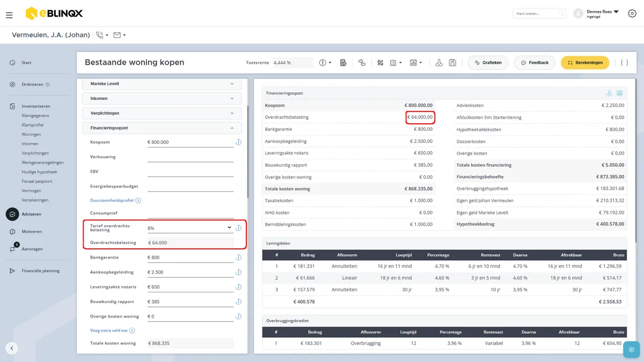The height and width of the screenshot is (362, 644).
Task: Open the Dennes Roes user menu
Action: 596,13
